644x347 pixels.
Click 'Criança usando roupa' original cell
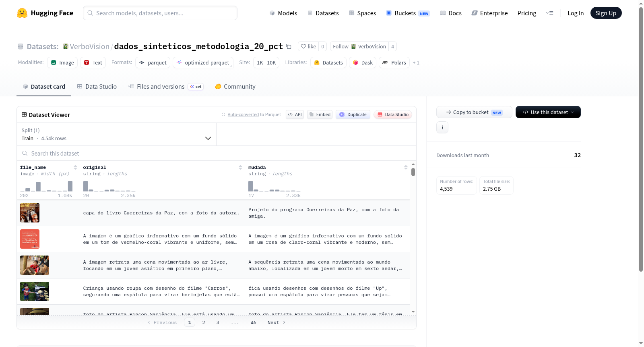162,291
